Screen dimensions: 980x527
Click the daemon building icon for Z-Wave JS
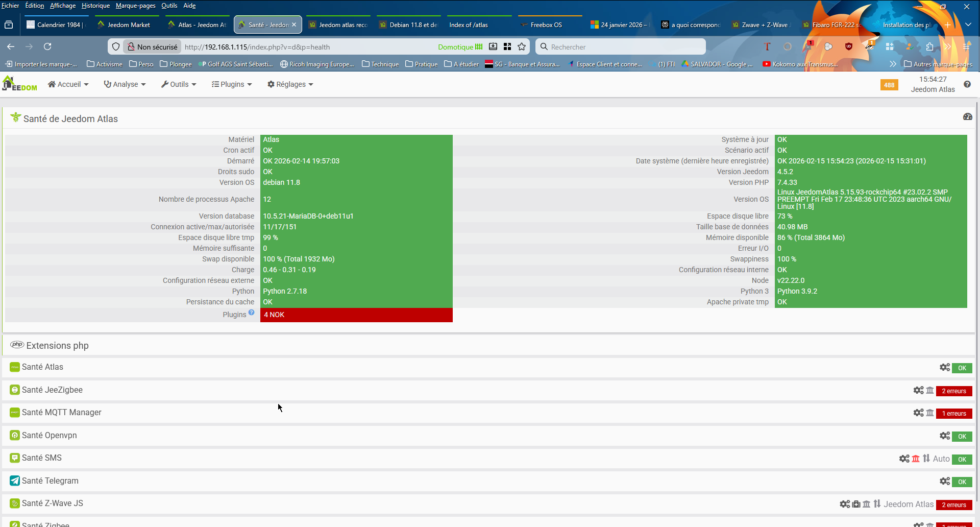(x=867, y=504)
